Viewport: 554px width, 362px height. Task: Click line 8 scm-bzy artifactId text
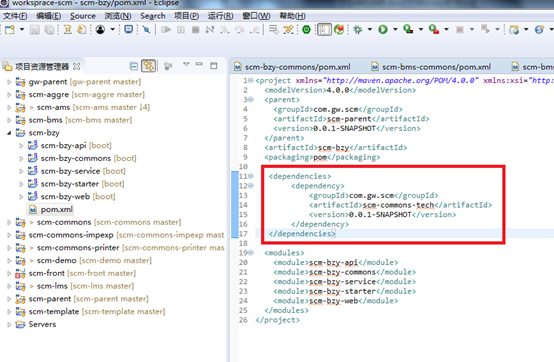[334, 147]
